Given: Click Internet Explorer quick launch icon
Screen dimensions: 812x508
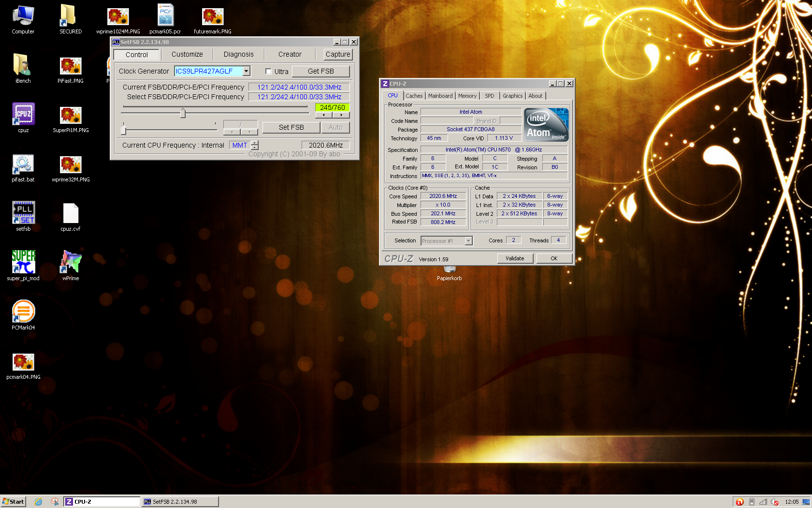Looking at the screenshot, I should coord(39,502).
